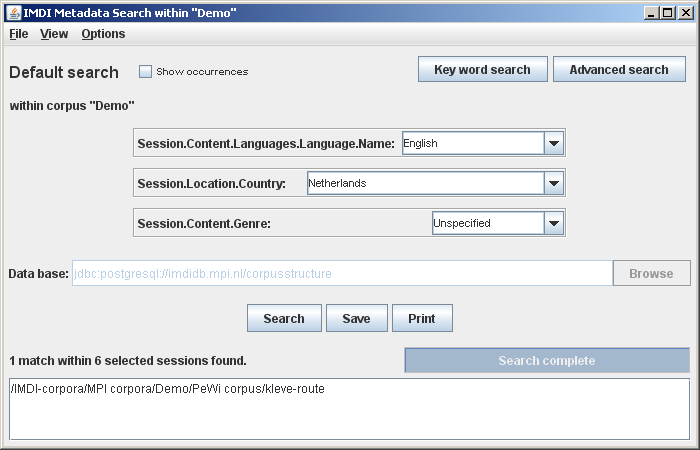The width and height of the screenshot is (700, 450).
Task: Expand the Genre dropdown set to Unspecified
Action: [x=554, y=223]
